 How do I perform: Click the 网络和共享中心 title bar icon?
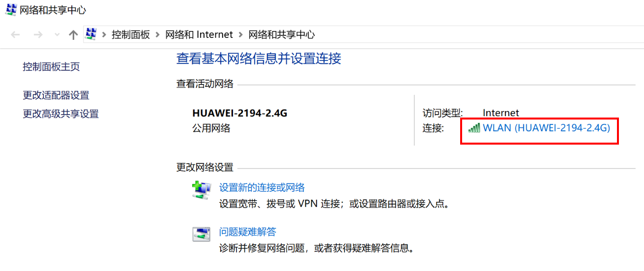[x=10, y=9]
